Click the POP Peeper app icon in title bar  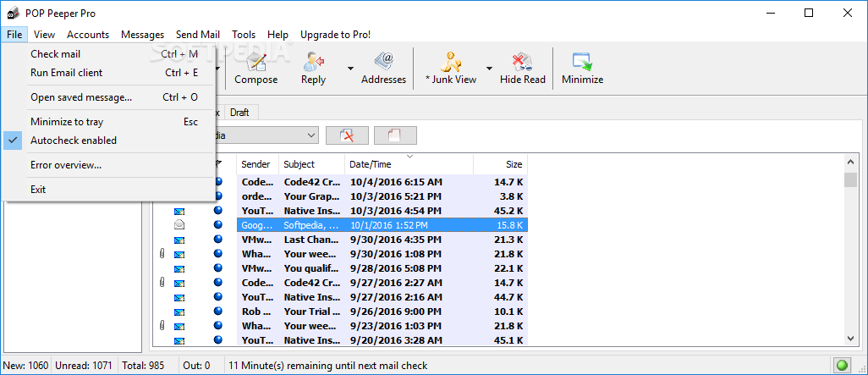click(12, 14)
